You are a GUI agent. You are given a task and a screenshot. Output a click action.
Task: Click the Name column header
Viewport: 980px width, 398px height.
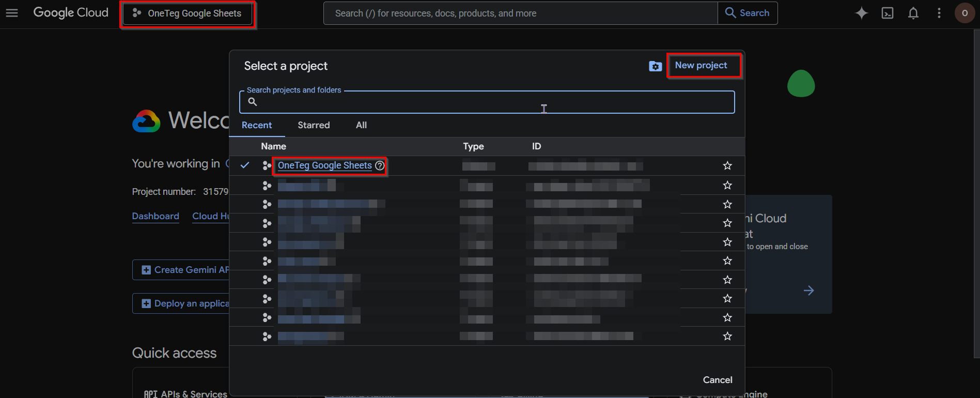(x=273, y=146)
